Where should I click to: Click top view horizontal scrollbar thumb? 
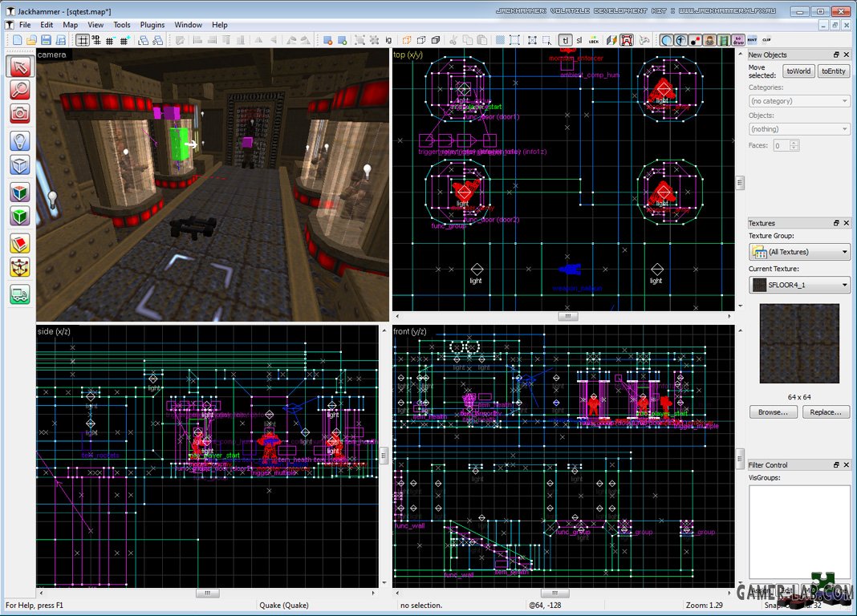[x=568, y=316]
